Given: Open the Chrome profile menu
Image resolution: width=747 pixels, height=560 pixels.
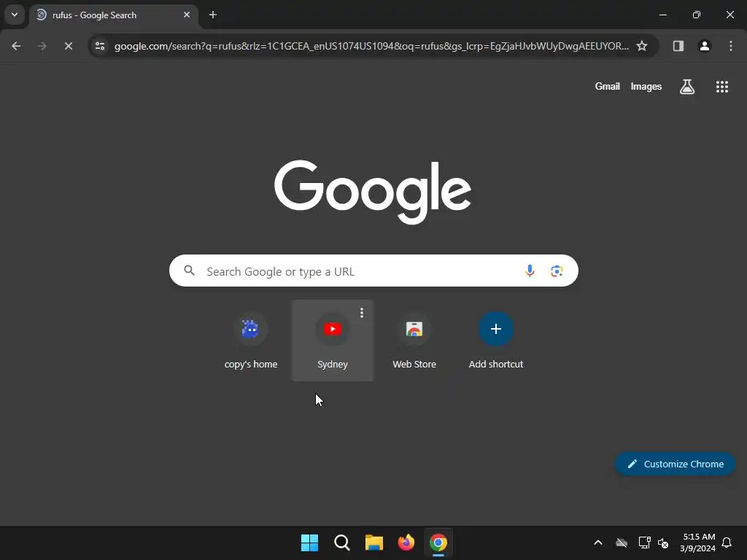Looking at the screenshot, I should point(705,46).
